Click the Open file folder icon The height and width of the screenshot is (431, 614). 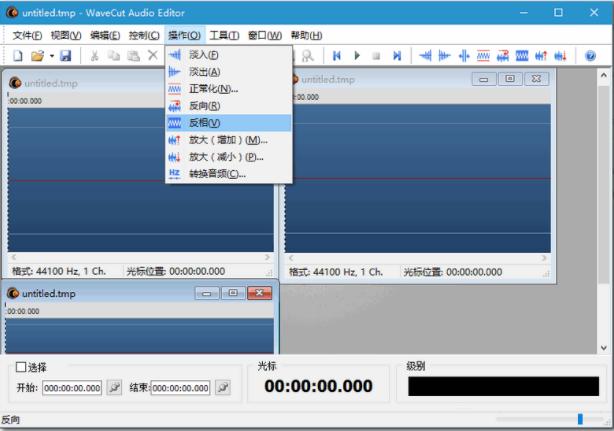coord(37,56)
